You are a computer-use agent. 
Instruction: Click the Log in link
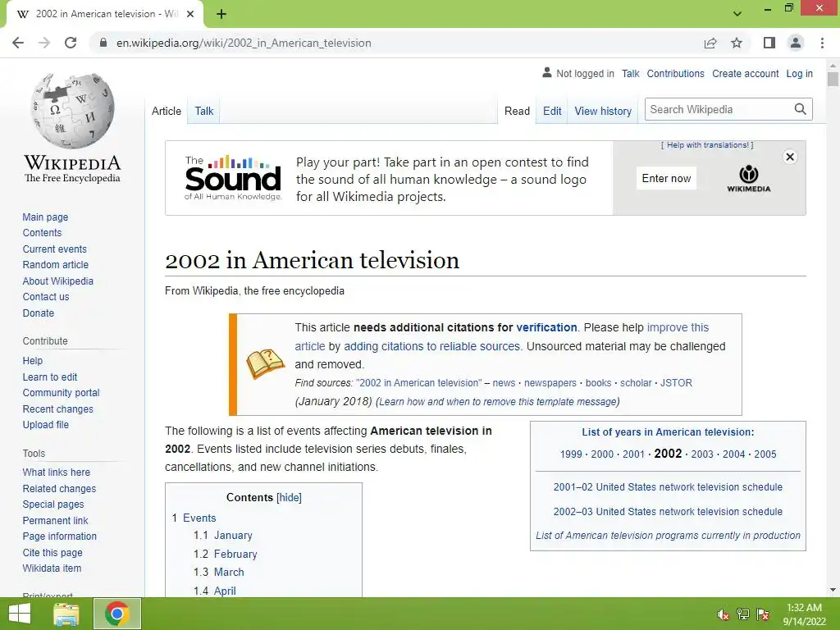[799, 73]
